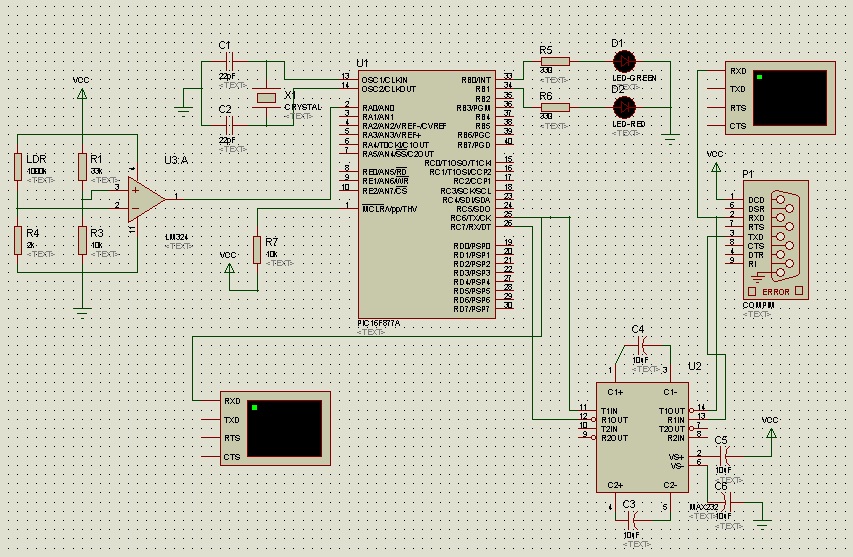The image size is (853, 557).
Task: Click the red ERROR label on COMPIM
Action: pos(776,292)
